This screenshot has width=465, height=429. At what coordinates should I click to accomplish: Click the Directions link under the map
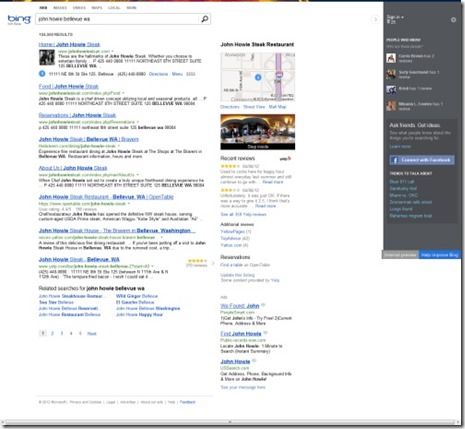(230, 107)
